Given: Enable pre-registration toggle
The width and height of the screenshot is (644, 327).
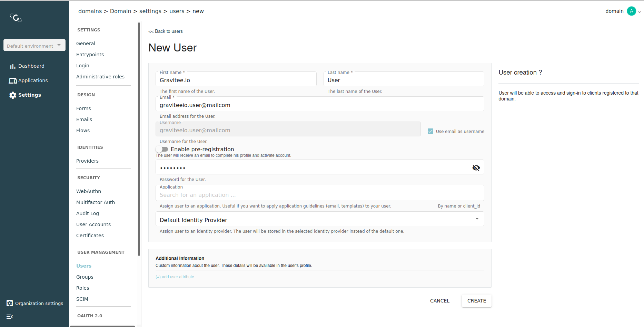Looking at the screenshot, I should (x=162, y=149).
